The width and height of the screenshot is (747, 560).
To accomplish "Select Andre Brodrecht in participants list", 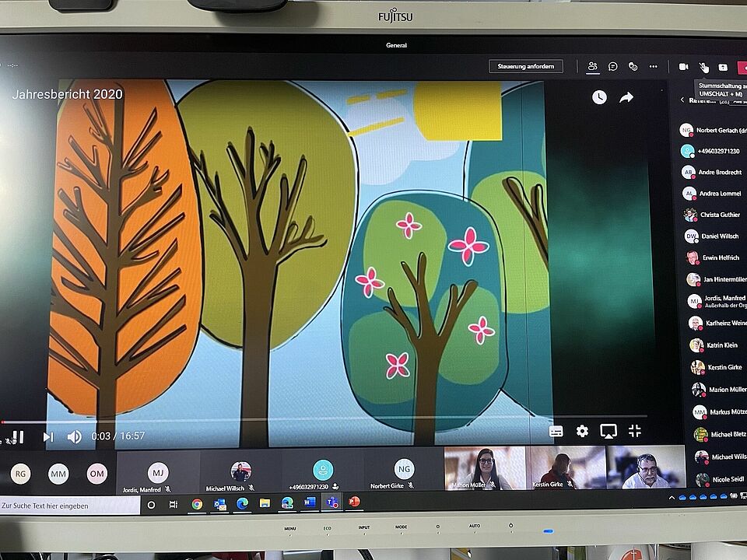I will [714, 172].
